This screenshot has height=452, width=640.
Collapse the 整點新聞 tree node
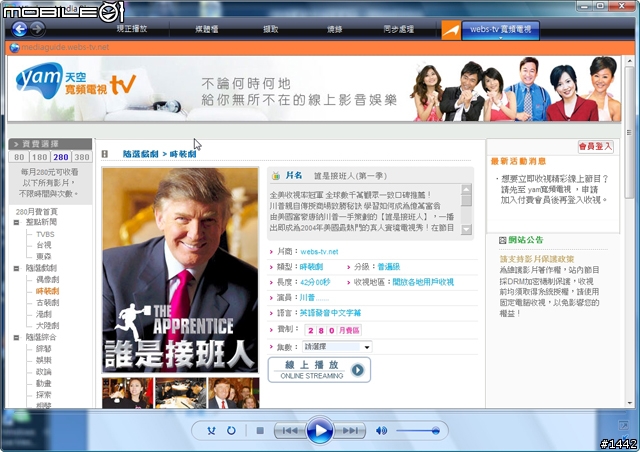point(16,223)
